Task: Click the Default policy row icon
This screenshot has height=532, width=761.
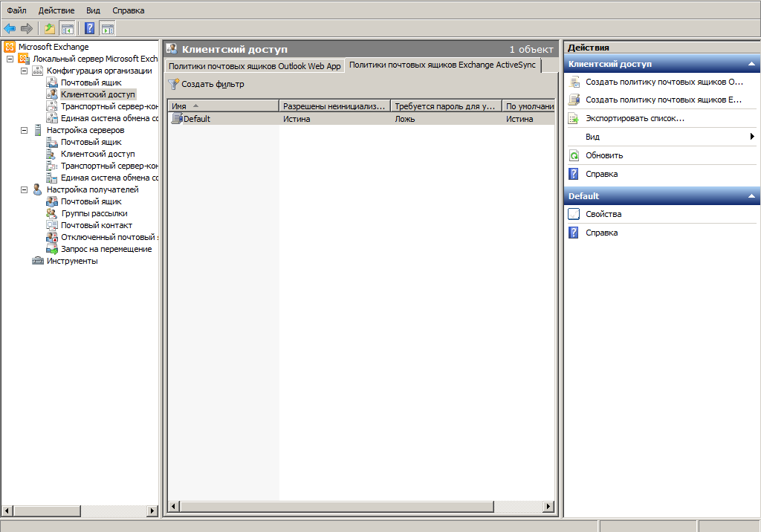Action: (x=177, y=118)
